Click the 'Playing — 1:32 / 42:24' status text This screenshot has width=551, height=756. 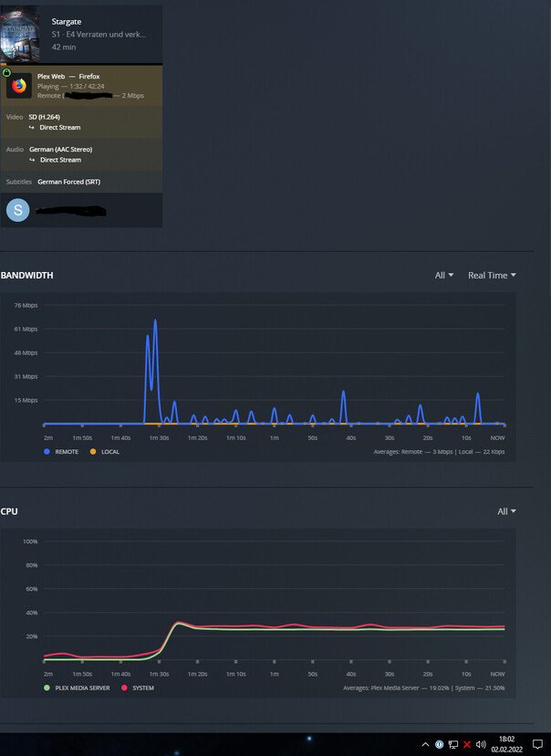[x=71, y=87]
